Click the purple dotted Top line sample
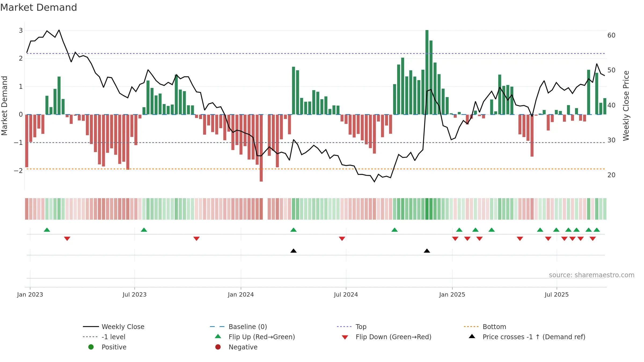644x362 pixels. pos(345,327)
